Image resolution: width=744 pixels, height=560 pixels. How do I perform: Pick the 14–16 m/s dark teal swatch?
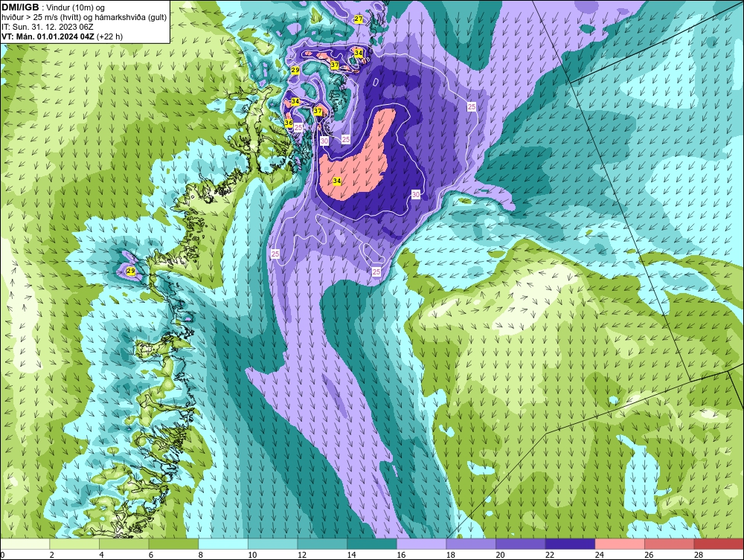pyautogui.click(x=371, y=544)
